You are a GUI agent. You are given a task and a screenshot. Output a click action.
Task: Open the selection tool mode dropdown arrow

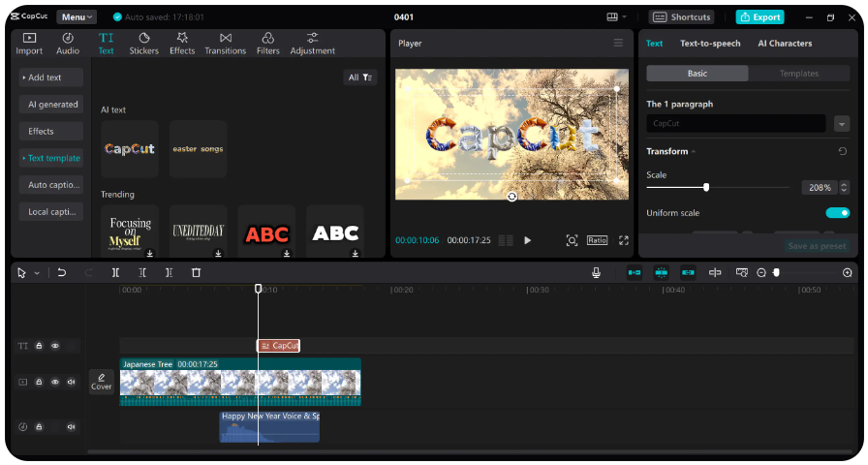(37, 273)
